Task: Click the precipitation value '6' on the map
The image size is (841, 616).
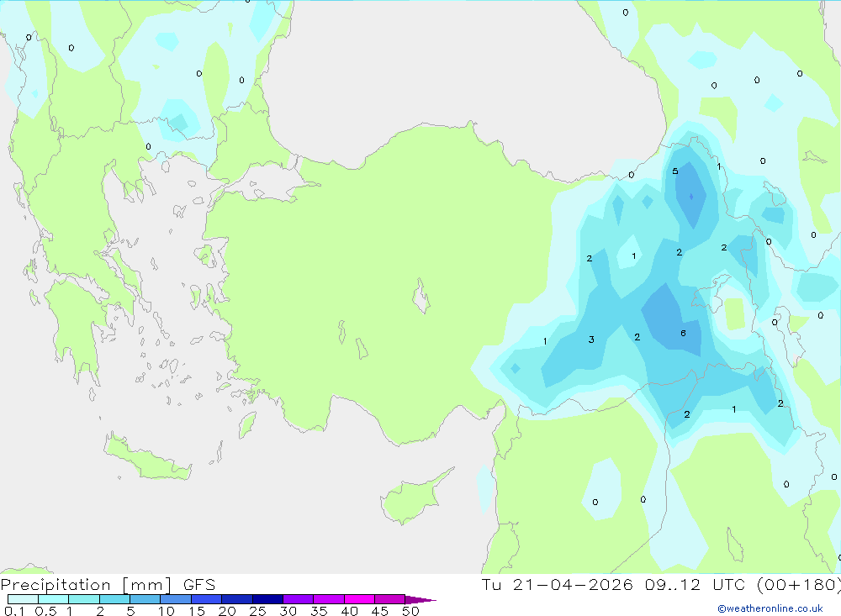Action: click(x=683, y=333)
